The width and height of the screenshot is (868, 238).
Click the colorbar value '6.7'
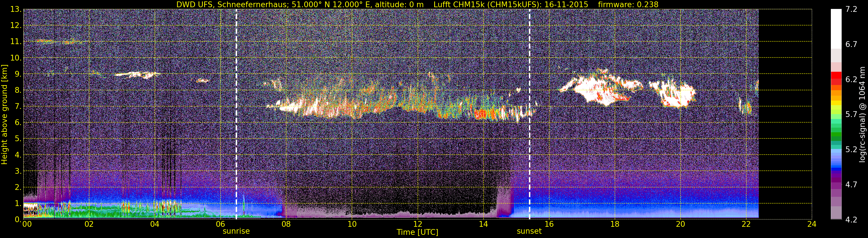(851, 44)
